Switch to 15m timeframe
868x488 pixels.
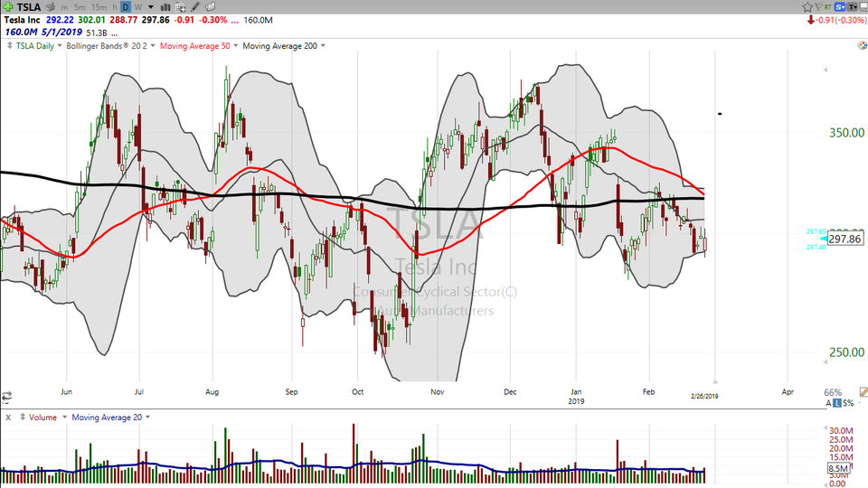99,6
